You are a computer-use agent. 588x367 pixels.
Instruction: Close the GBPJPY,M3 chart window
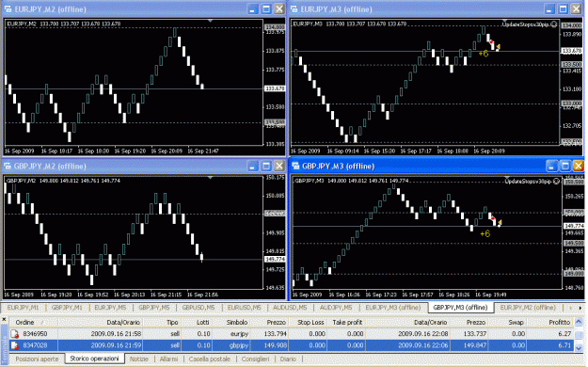[579, 166]
